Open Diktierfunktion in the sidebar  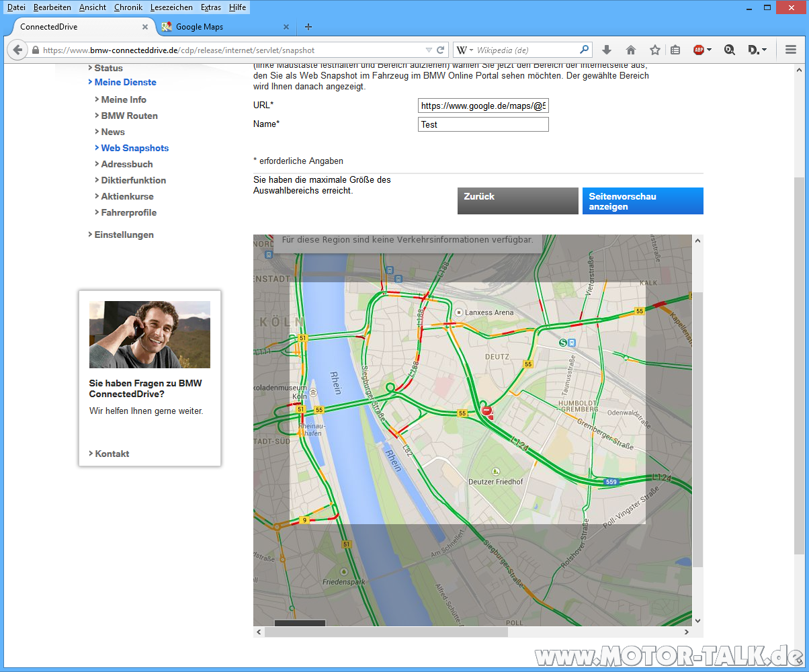(133, 180)
